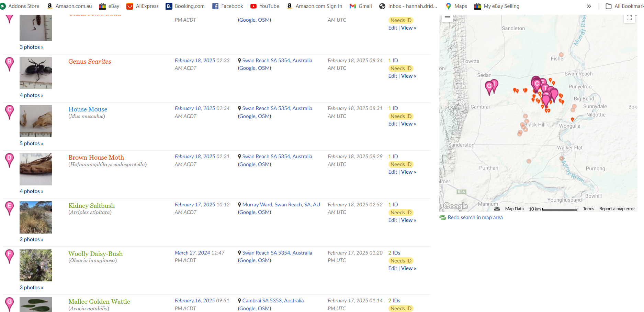This screenshot has width=644, height=312.
Task: Open the Woolly Daisy-Bush taxon link
Action: pyautogui.click(x=95, y=254)
